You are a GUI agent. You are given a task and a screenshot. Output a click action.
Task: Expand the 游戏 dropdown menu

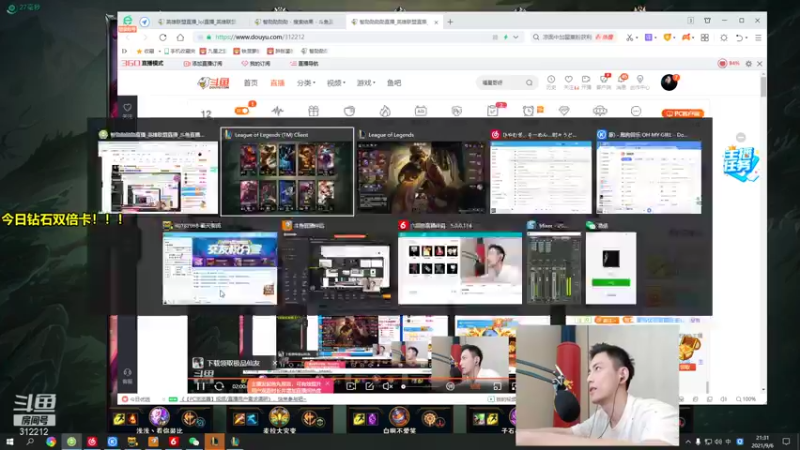tap(366, 83)
